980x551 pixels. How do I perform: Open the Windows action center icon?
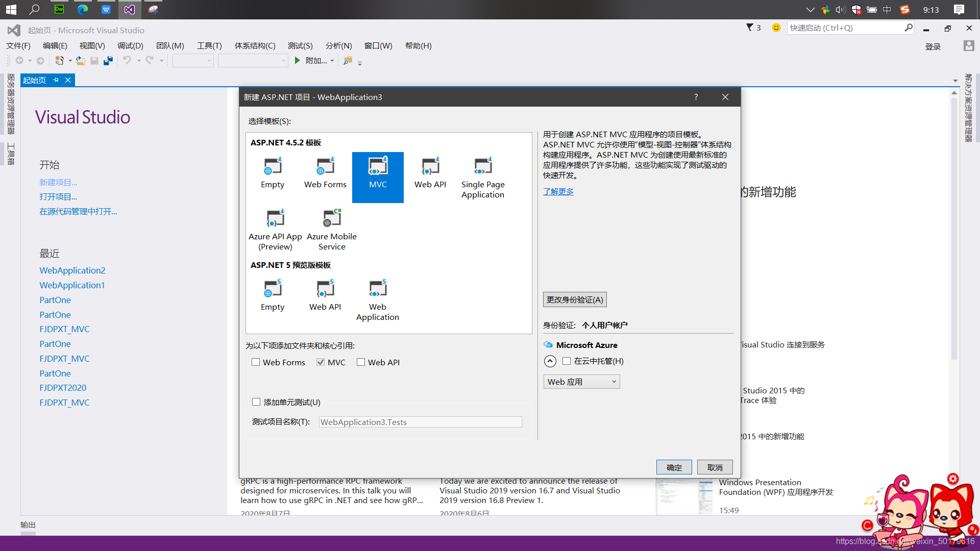[x=959, y=9]
